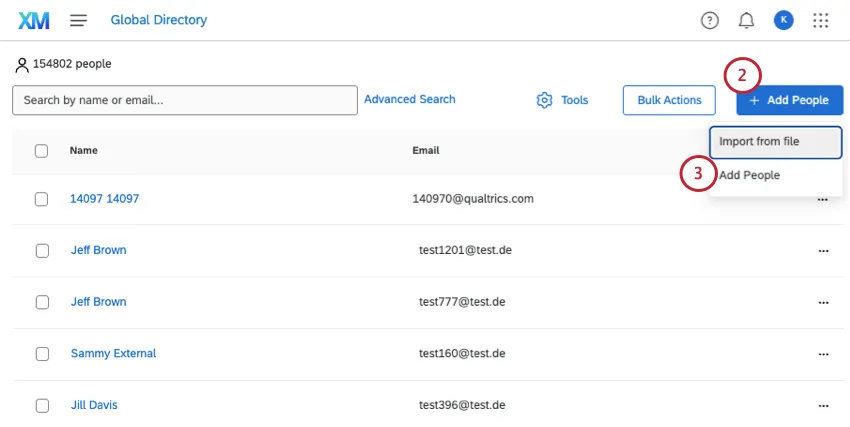The image size is (850, 427).
Task: Toggle the select all checkbox in header
Action: pos(41,151)
